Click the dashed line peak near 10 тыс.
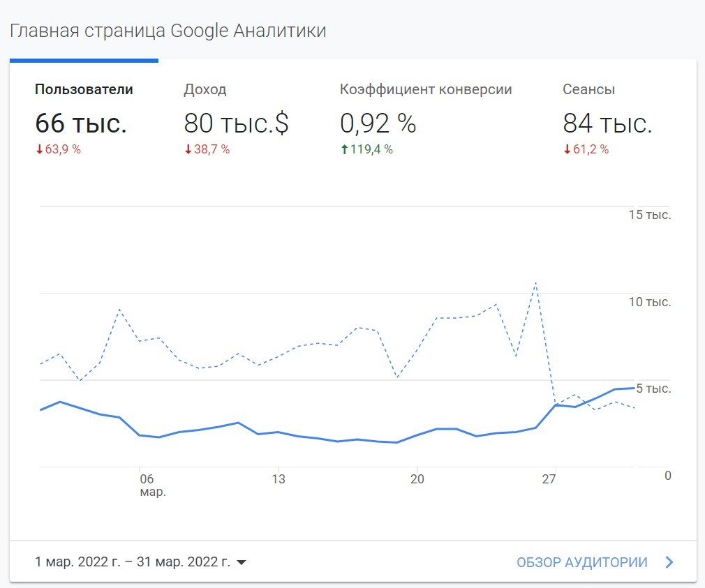Viewport: 705px width, 588px height. (535, 283)
